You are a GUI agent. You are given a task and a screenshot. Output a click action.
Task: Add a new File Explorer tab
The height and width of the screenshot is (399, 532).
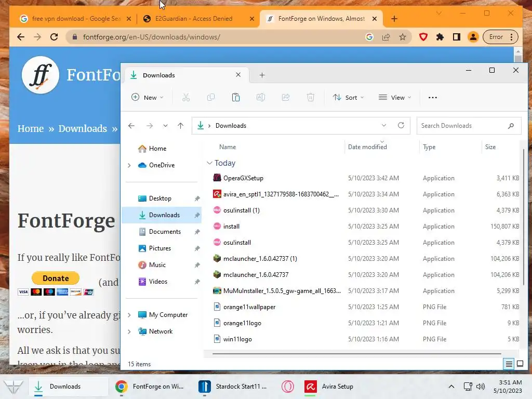point(262,75)
